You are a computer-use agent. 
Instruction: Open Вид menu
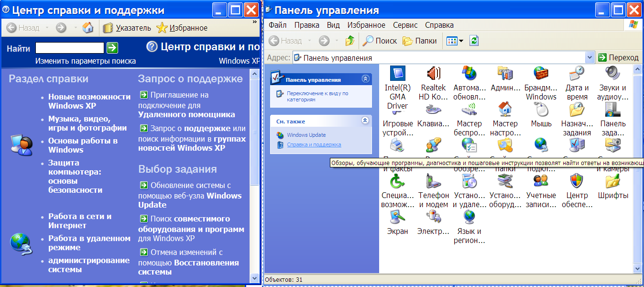(333, 25)
